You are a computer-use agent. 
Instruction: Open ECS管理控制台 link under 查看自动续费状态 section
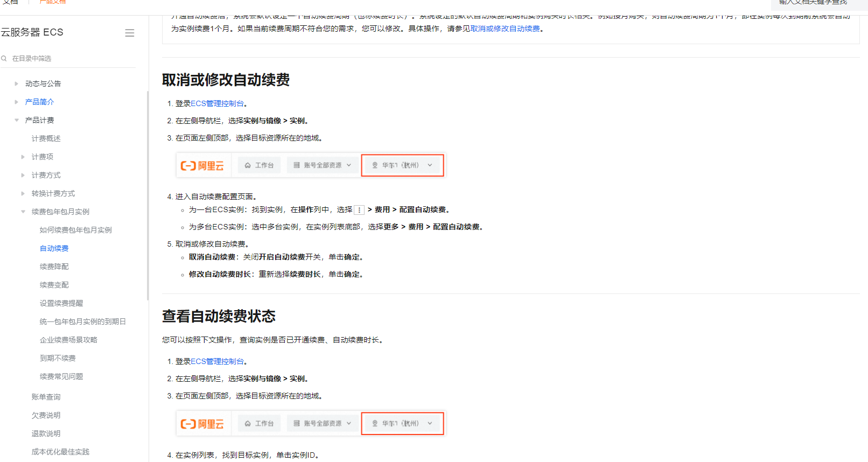[217, 361]
